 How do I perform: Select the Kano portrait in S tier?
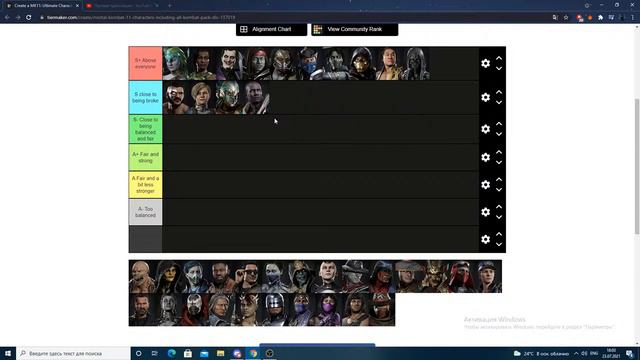point(176,97)
